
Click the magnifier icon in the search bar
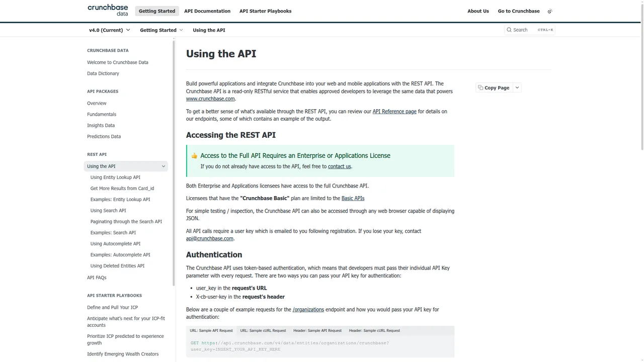click(509, 30)
